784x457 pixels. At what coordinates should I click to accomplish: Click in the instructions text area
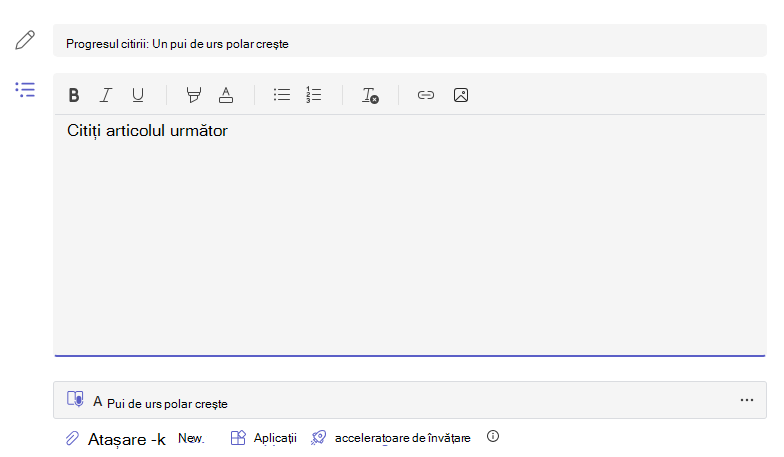pos(410,235)
